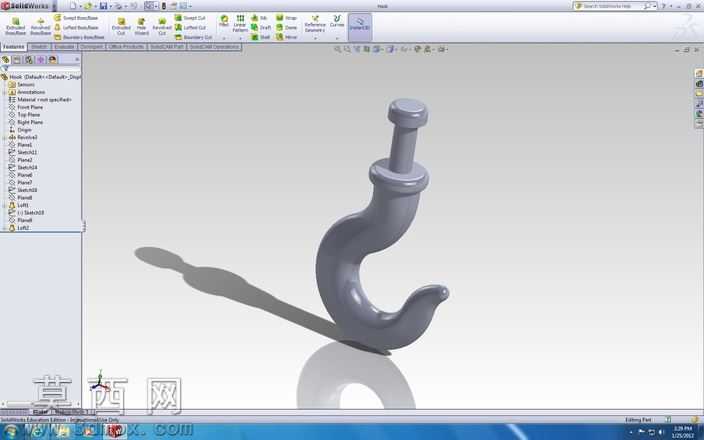
Task: Expand the Loft1 feature node
Action: 4,205
